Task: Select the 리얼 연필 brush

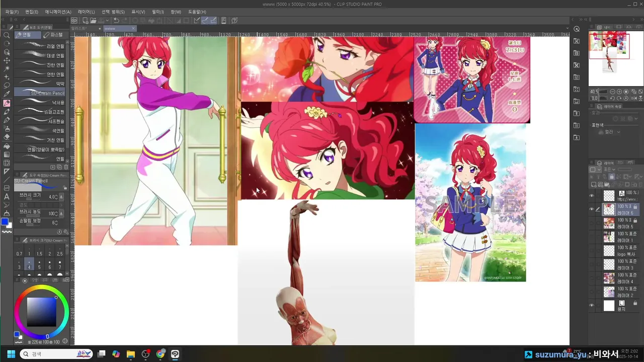Action: coord(41,46)
